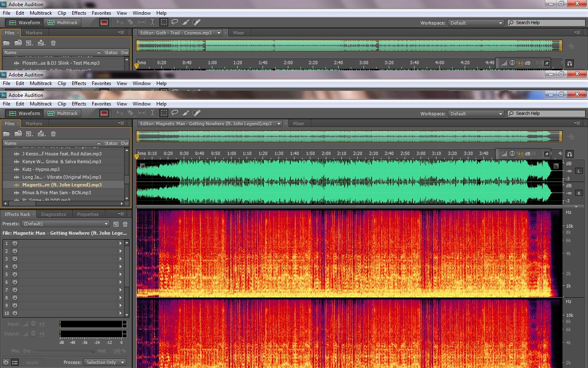Image resolution: width=588 pixels, height=368 pixels.
Task: Toggle power state of effect slot 10
Action: 15,313
